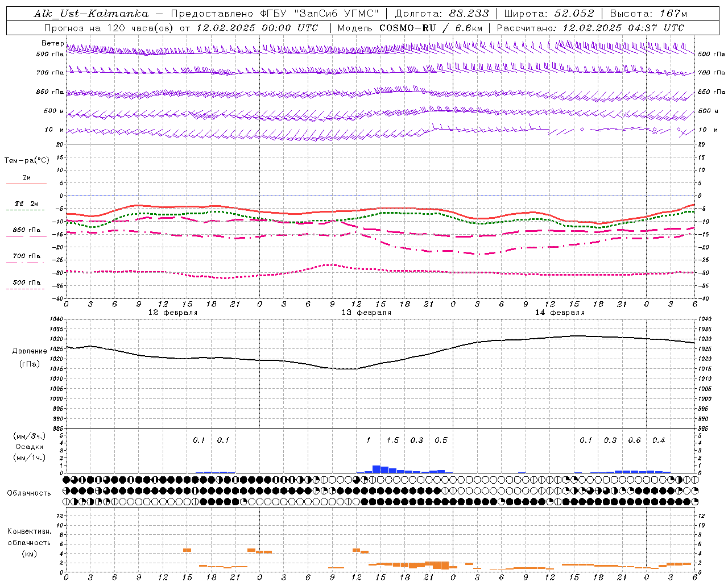Click the forecast start 12.02.2025 00:00 UTC
The width and height of the screenshot is (728, 582).
[x=257, y=28]
